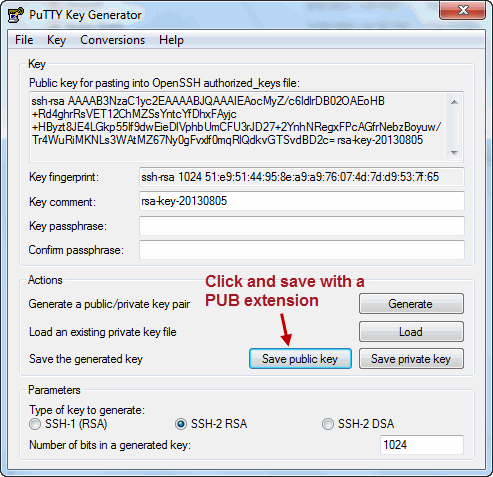Click into the Key passphrase field
493x477 pixels.
[302, 226]
